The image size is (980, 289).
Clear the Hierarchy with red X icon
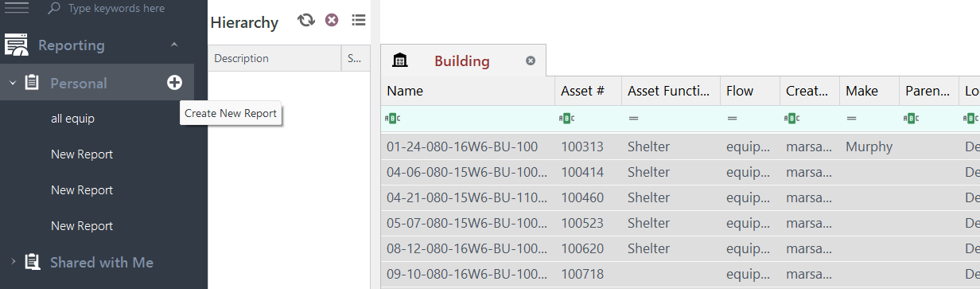(x=332, y=20)
